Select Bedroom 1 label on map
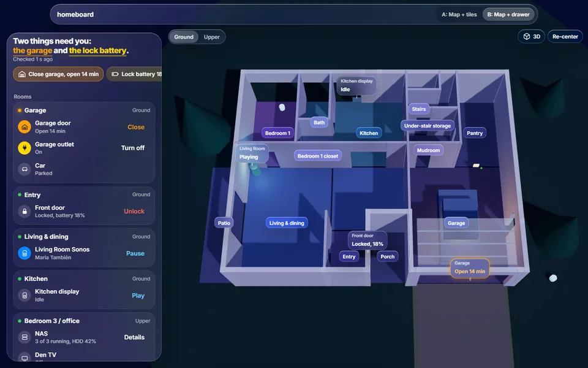The height and width of the screenshot is (368, 588). [277, 133]
